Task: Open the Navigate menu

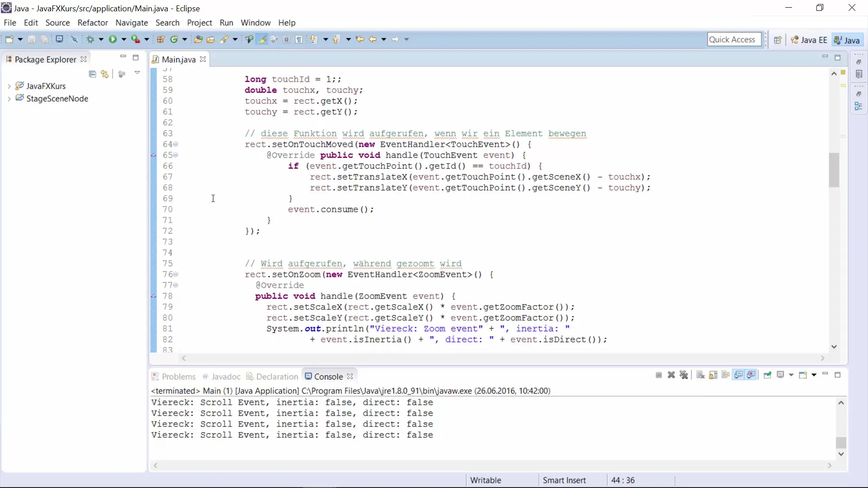Action: [x=132, y=23]
